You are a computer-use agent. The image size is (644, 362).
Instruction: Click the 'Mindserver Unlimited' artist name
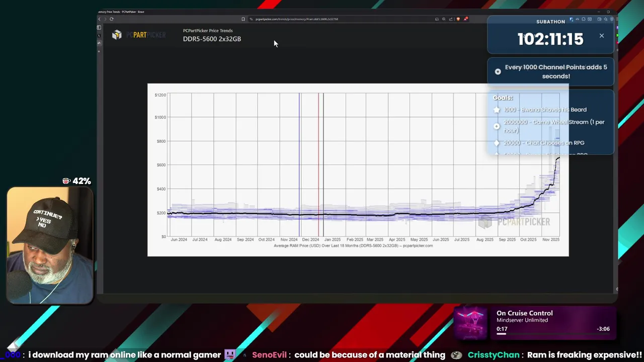522,320
